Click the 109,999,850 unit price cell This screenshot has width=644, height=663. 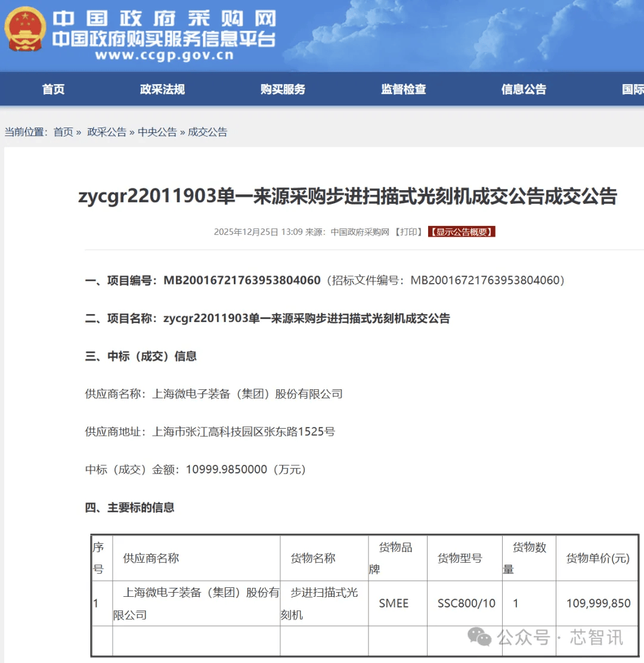click(x=598, y=603)
